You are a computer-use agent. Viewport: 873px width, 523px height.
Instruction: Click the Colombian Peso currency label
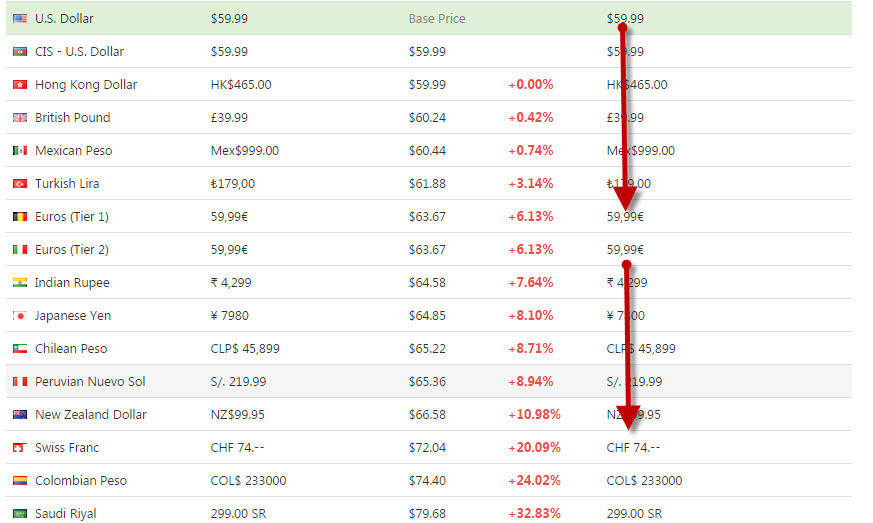pyautogui.click(x=80, y=481)
